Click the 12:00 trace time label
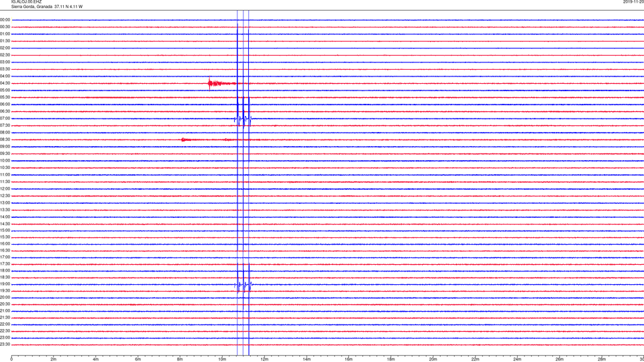This screenshot has height=362, width=644. click(x=5, y=189)
